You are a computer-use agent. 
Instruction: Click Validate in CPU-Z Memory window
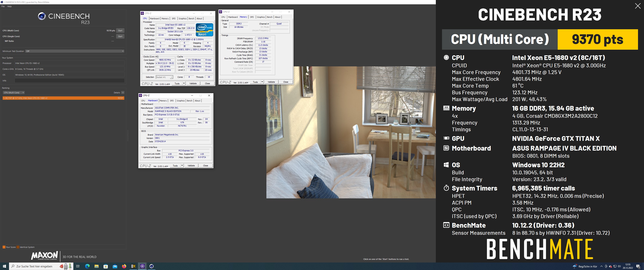271,82
